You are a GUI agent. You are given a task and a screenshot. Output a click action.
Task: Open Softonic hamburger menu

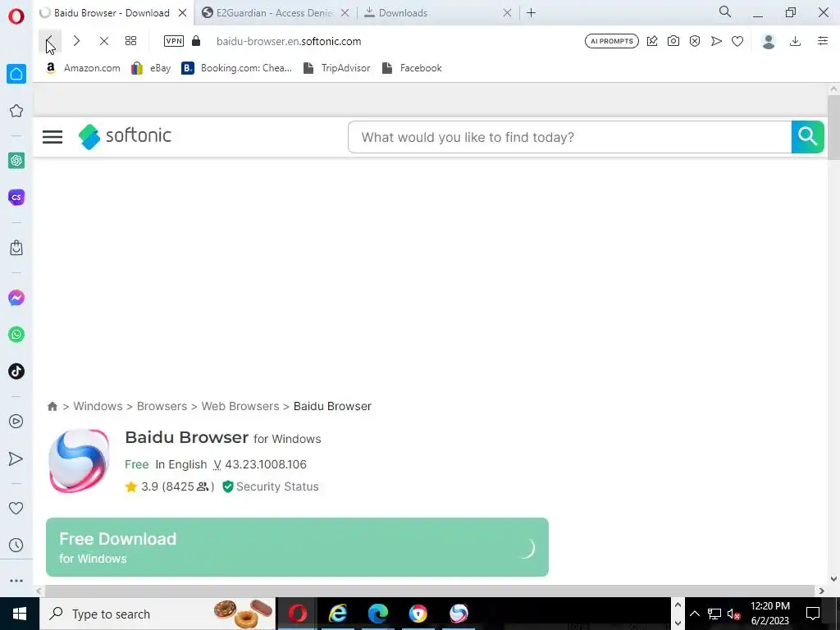coord(52,137)
